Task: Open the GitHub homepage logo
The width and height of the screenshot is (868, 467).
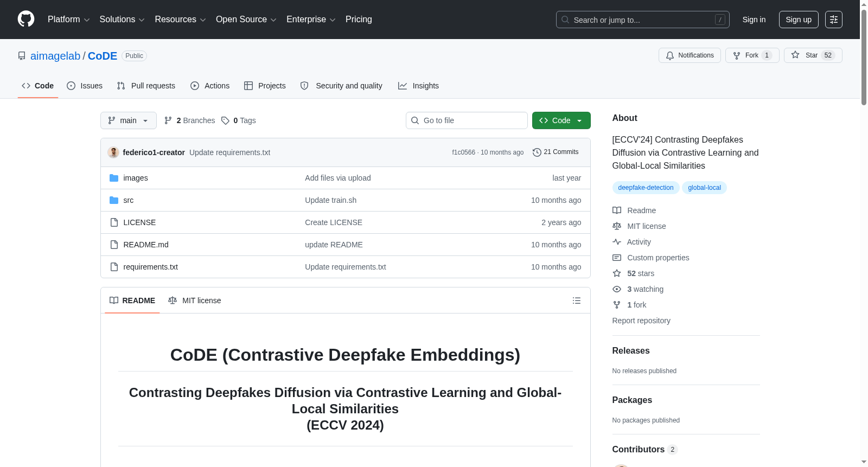Action: click(26, 19)
